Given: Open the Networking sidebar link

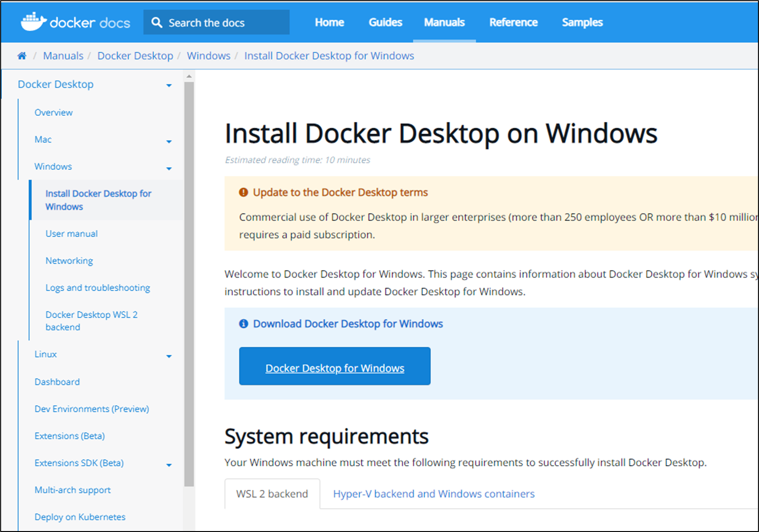Looking at the screenshot, I should coord(69,261).
